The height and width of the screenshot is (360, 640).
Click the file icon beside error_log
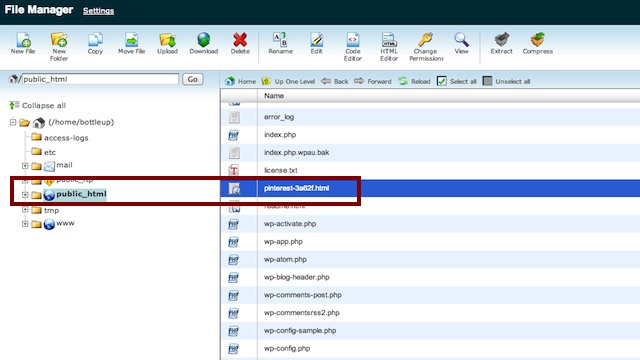click(234, 117)
